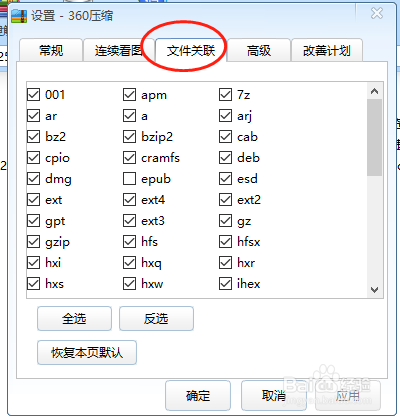This screenshot has height=418, width=400.
Task: Disable the cab checkbox
Action: (x=226, y=137)
